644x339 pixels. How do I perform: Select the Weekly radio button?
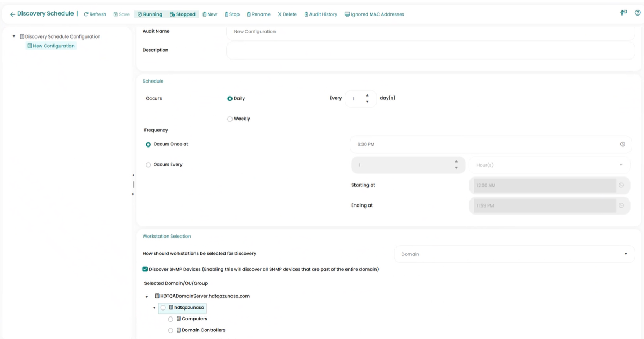click(x=230, y=119)
